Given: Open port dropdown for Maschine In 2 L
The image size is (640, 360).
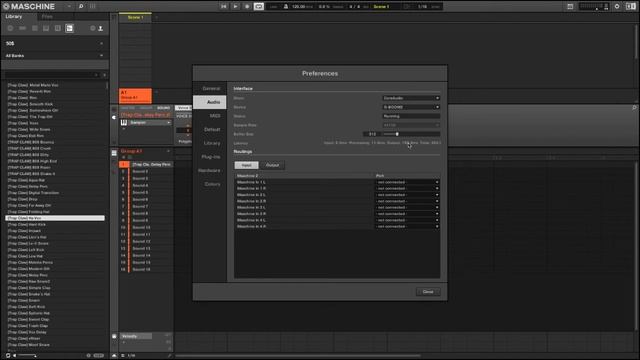Looking at the screenshot, I should (407, 195).
